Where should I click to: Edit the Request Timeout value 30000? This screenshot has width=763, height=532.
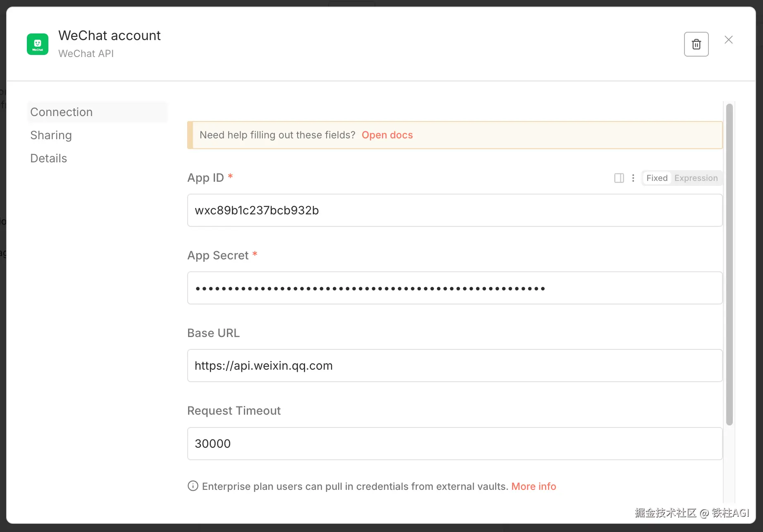(x=455, y=444)
